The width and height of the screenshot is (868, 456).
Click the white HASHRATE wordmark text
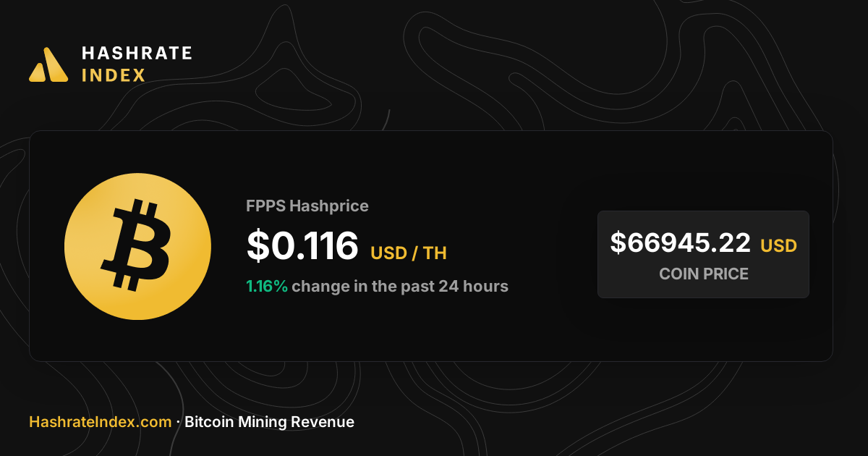(137, 53)
